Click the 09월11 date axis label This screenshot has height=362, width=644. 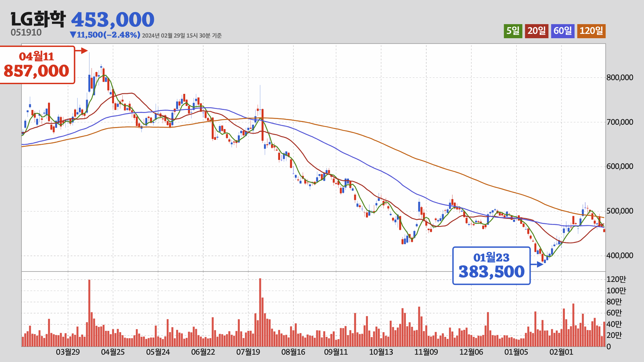[336, 352]
